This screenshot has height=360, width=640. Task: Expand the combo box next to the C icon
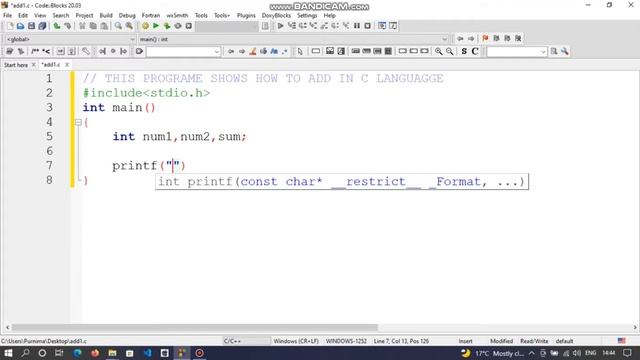543,52
